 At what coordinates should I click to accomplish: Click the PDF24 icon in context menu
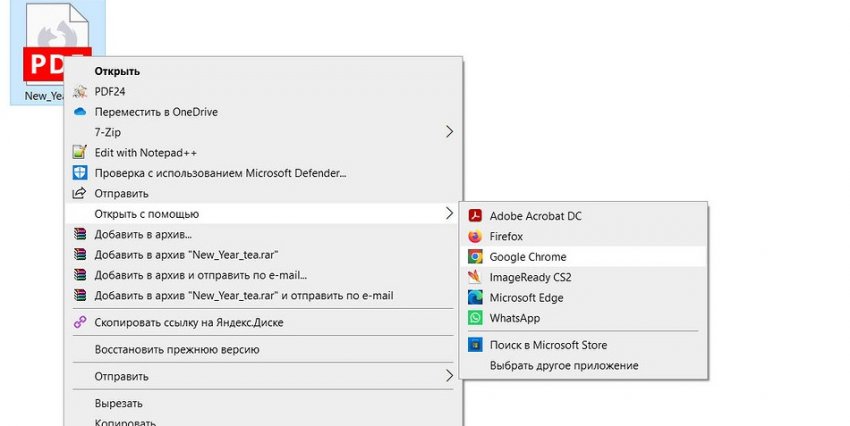click(x=80, y=92)
